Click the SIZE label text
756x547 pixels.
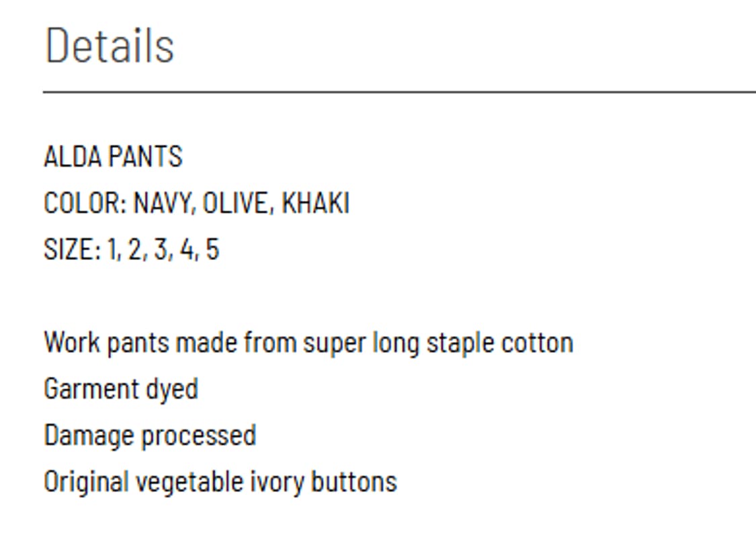click(73, 249)
